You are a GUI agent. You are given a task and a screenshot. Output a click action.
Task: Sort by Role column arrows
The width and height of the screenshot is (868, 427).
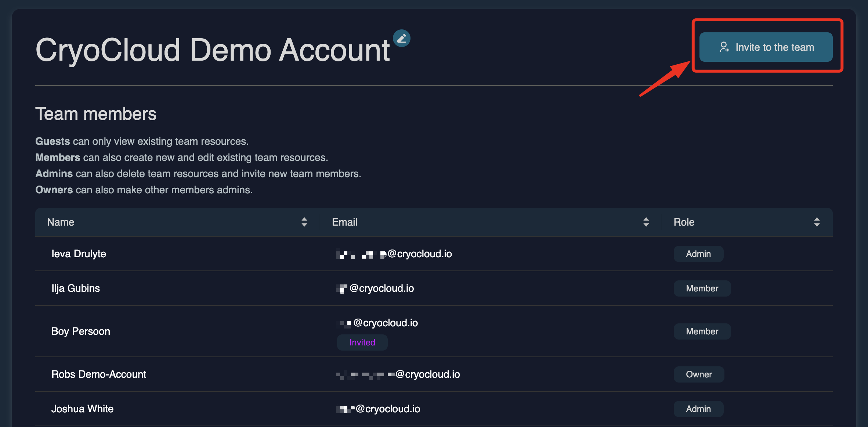pyautogui.click(x=817, y=222)
